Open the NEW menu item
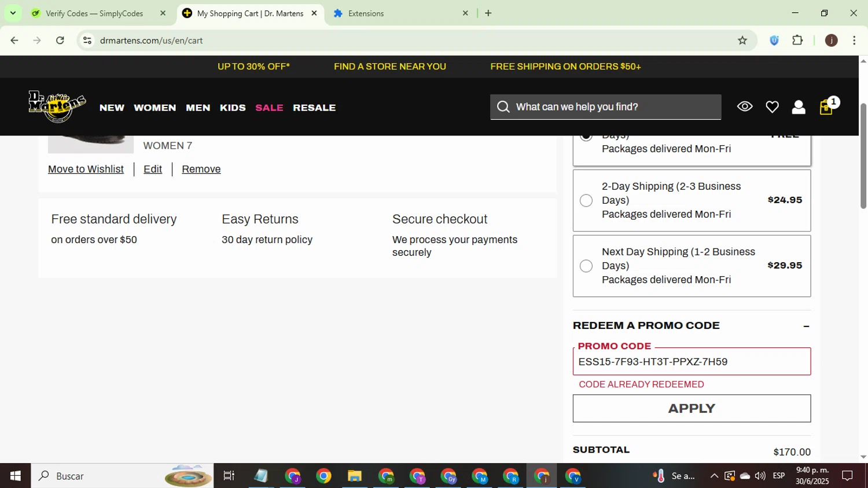 tap(112, 108)
